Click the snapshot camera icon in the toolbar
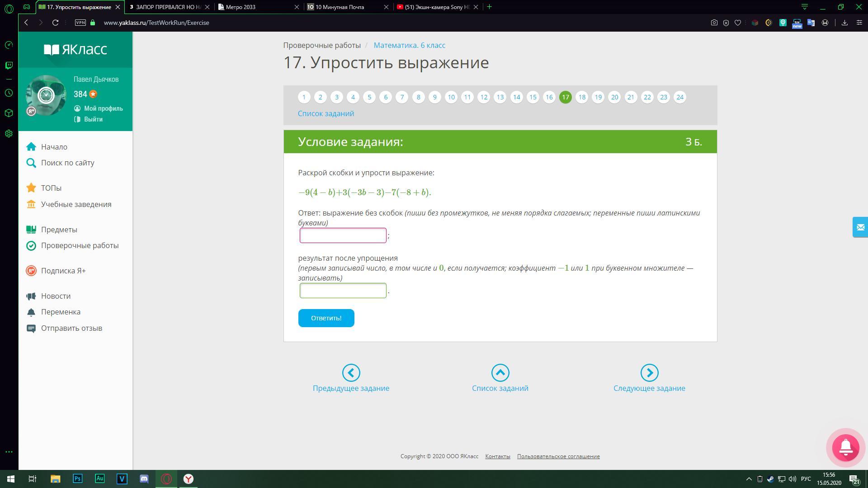The width and height of the screenshot is (868, 488). pyautogui.click(x=714, y=23)
